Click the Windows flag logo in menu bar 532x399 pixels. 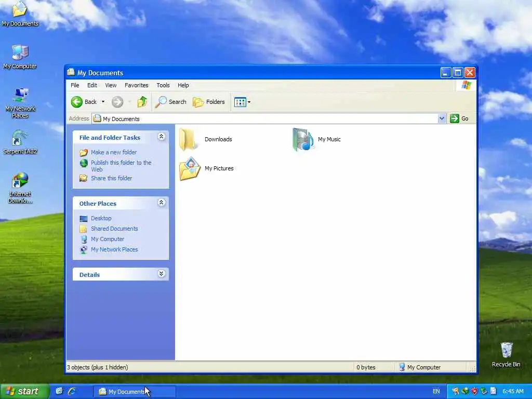coord(466,85)
